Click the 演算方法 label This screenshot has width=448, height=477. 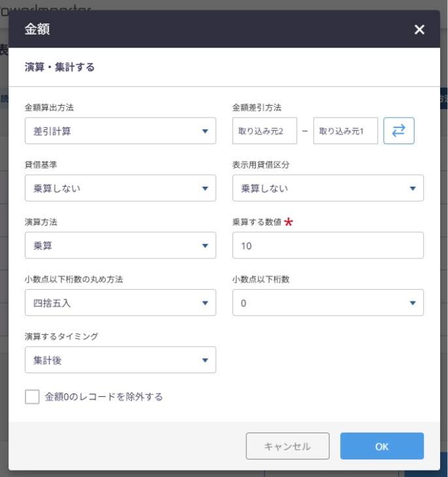click(40, 222)
